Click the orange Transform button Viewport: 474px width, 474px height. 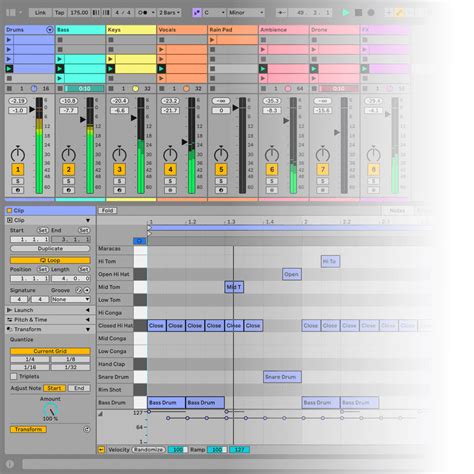click(28, 429)
